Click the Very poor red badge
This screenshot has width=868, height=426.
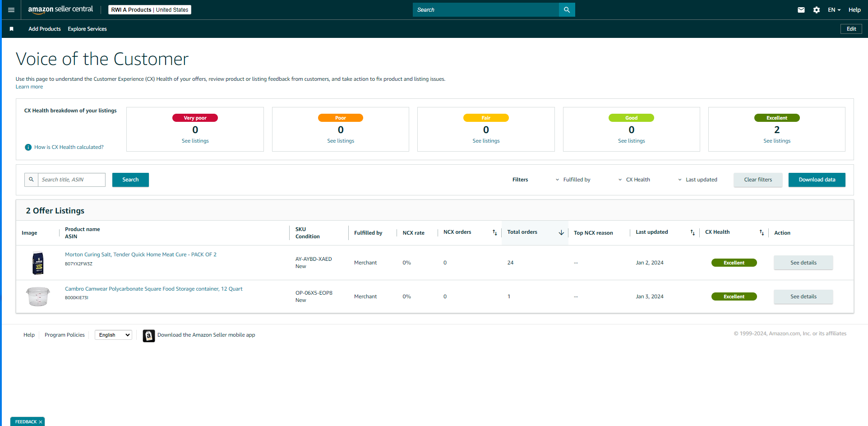195,118
